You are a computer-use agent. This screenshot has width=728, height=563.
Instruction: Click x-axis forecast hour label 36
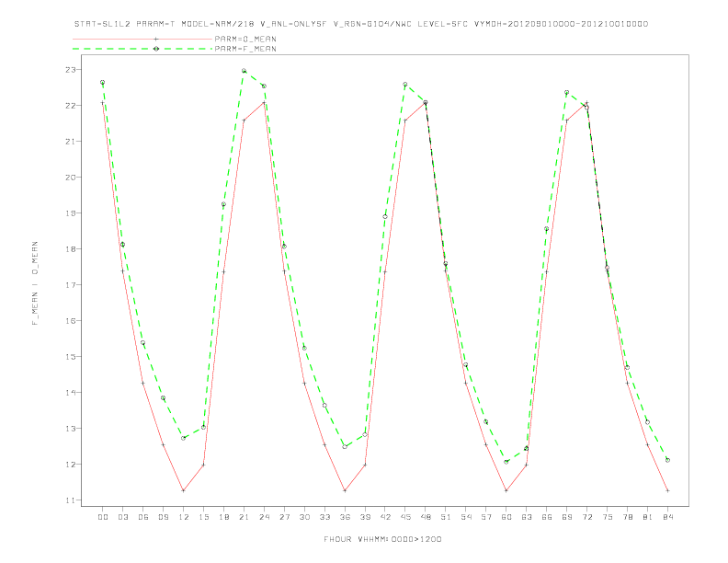[x=345, y=517]
